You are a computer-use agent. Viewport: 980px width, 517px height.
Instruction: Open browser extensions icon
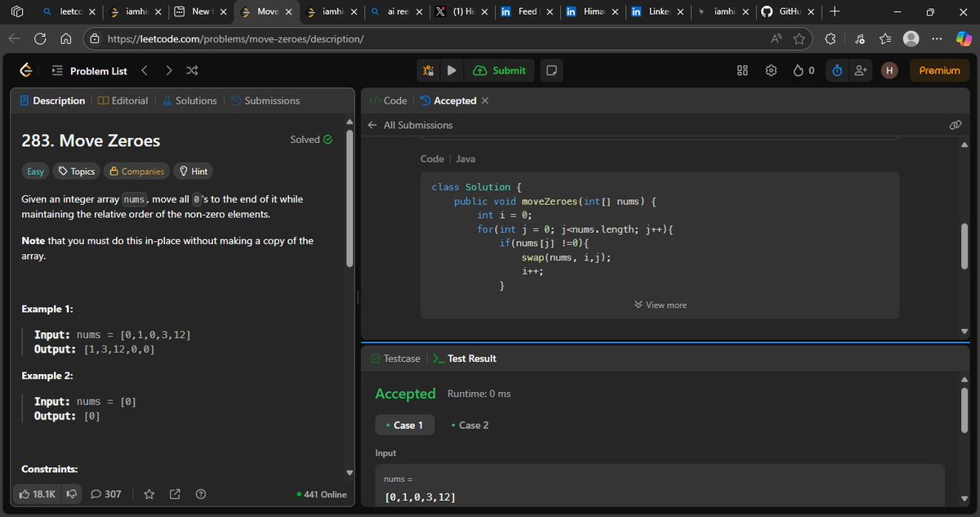point(831,38)
